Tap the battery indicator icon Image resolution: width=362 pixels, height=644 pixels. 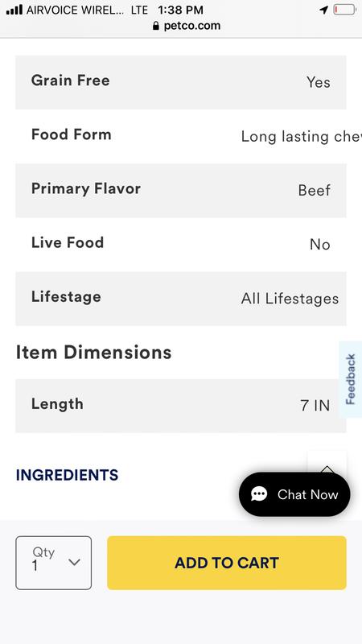(x=344, y=10)
